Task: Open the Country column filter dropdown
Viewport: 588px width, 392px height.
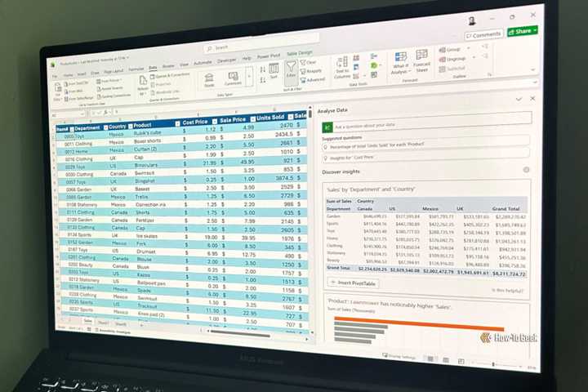Action: [130, 126]
